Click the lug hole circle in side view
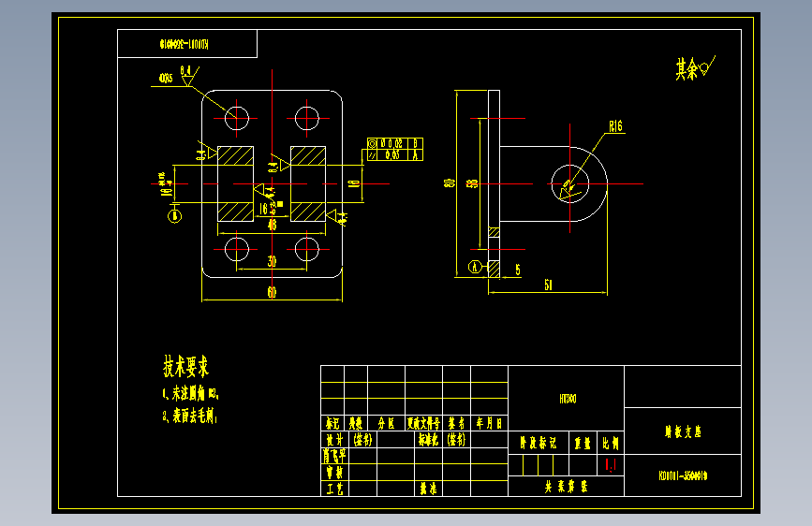Screen dimensions: 812x526 (x=569, y=183)
